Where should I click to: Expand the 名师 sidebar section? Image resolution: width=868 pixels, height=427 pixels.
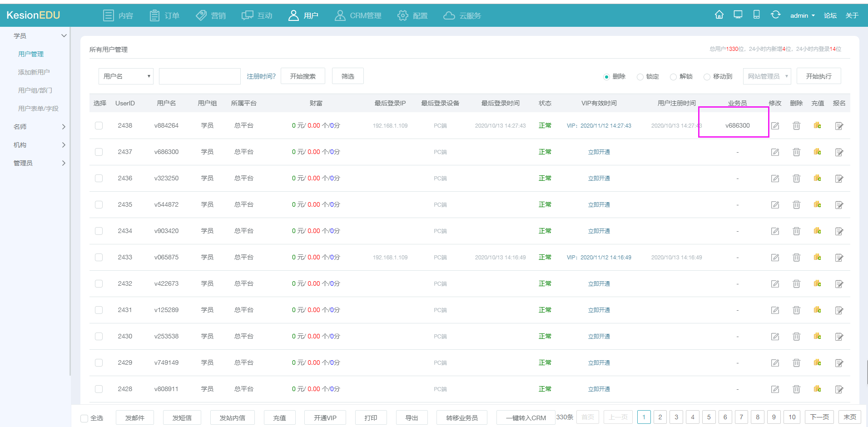(39, 127)
